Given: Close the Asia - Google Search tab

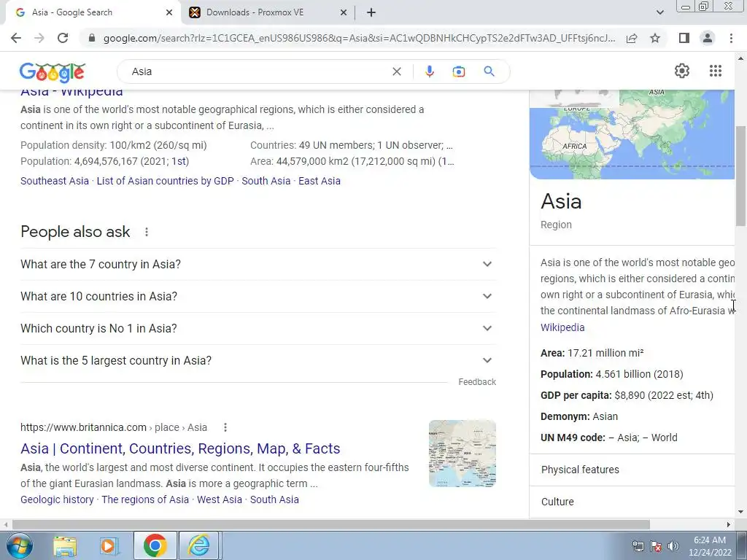Looking at the screenshot, I should [169, 12].
